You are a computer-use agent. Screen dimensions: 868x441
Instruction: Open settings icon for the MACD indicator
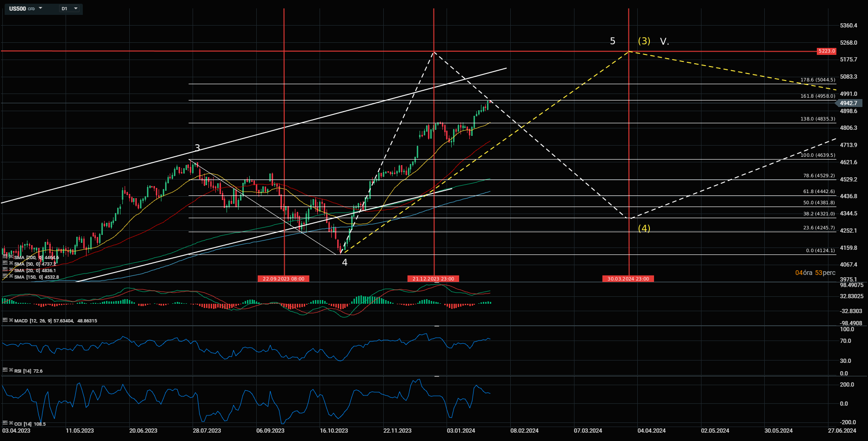click(5, 320)
